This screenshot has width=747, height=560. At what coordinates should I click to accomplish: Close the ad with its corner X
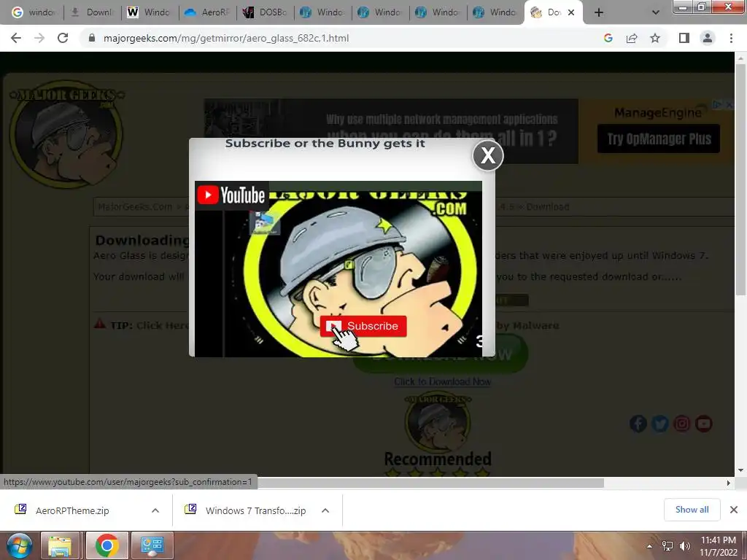[729, 105]
